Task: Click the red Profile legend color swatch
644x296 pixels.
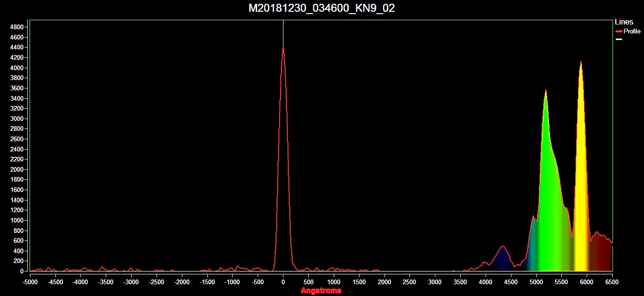Action: click(619, 31)
